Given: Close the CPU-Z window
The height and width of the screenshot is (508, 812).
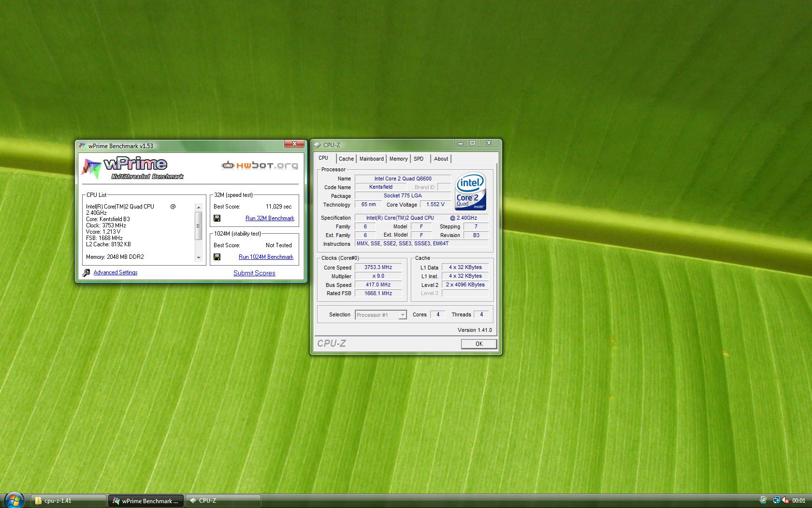Looking at the screenshot, I should point(489,143).
